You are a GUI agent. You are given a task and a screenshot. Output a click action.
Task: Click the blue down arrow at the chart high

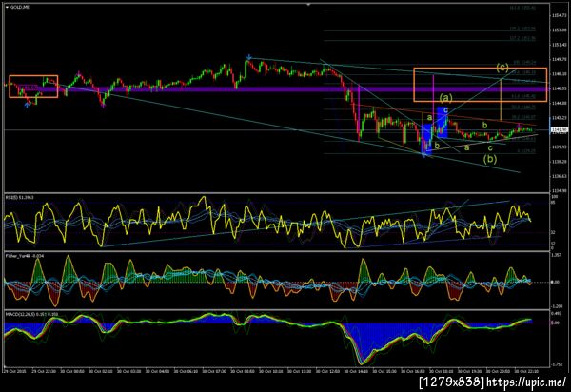248,57
